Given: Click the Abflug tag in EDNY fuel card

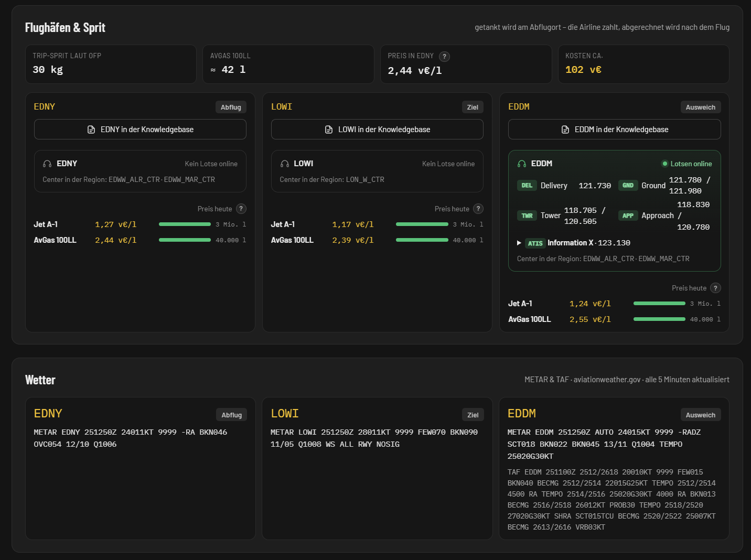Looking at the screenshot, I should [231, 107].
